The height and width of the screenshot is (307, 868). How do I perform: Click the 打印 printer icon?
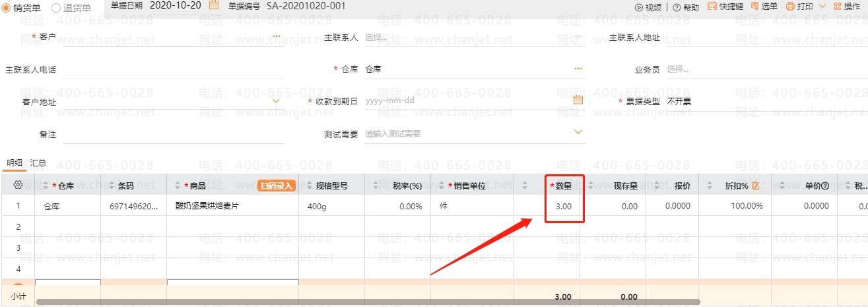(x=790, y=6)
